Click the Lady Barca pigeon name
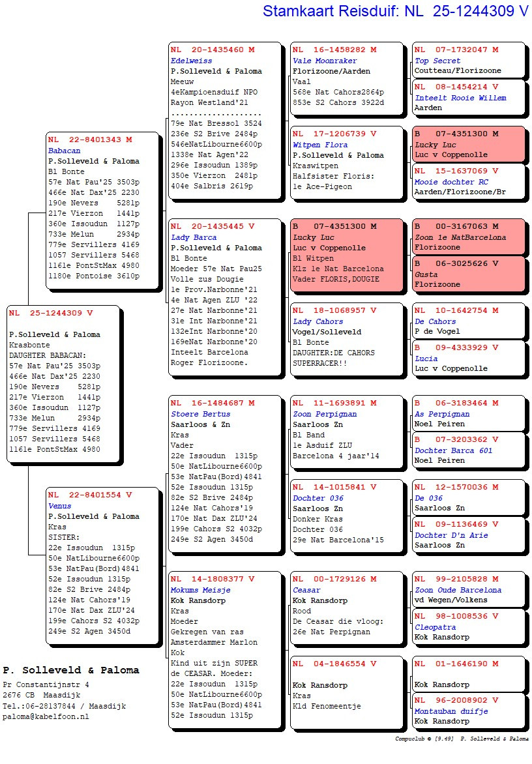The height and width of the screenshot is (764, 532). tap(194, 238)
